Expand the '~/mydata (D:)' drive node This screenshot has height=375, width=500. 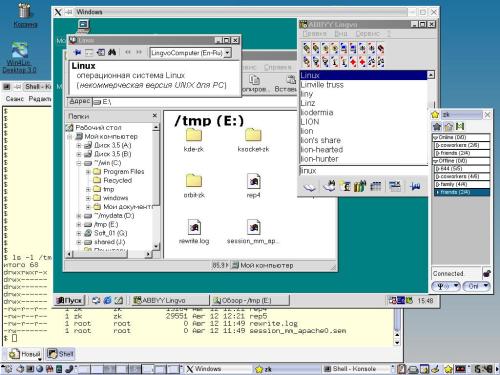(79, 216)
